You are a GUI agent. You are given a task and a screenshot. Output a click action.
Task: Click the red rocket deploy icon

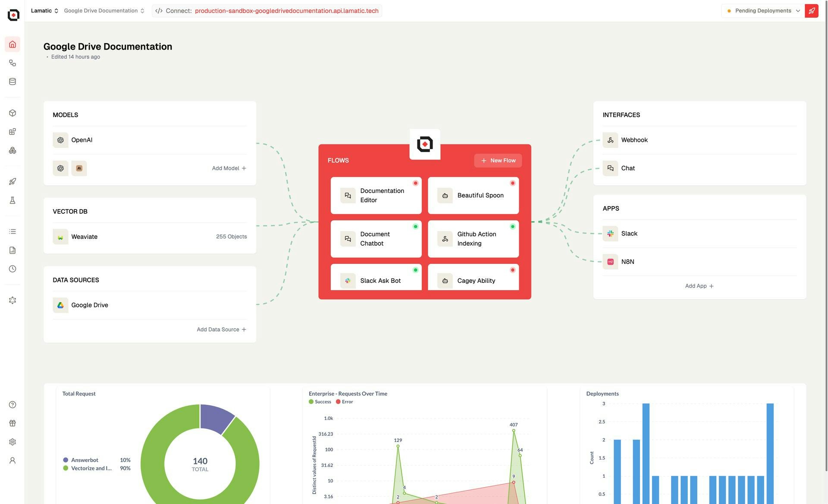811,11
